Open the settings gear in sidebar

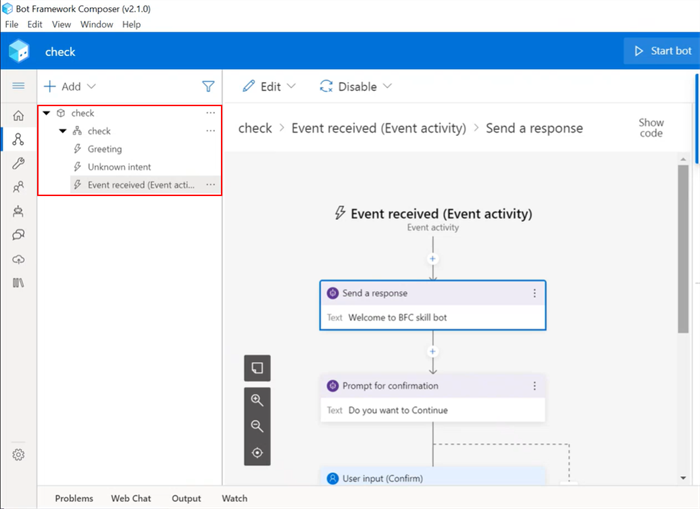click(18, 455)
